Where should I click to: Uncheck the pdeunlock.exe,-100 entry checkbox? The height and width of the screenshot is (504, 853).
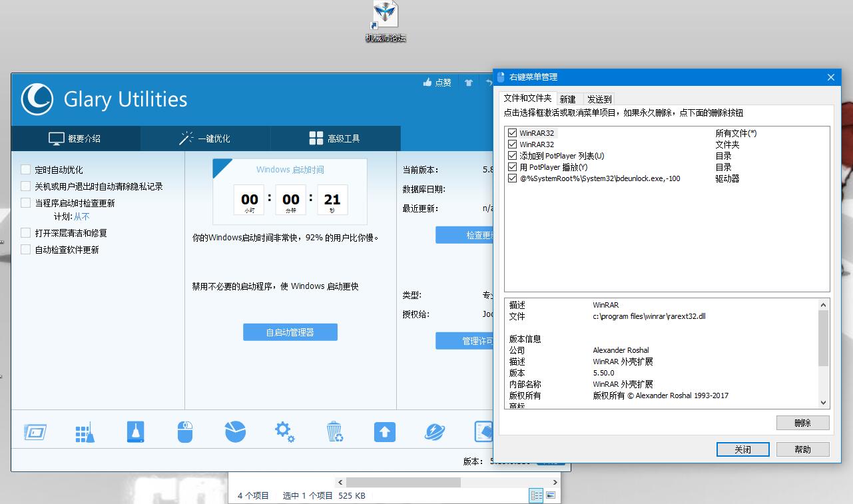[x=512, y=178]
